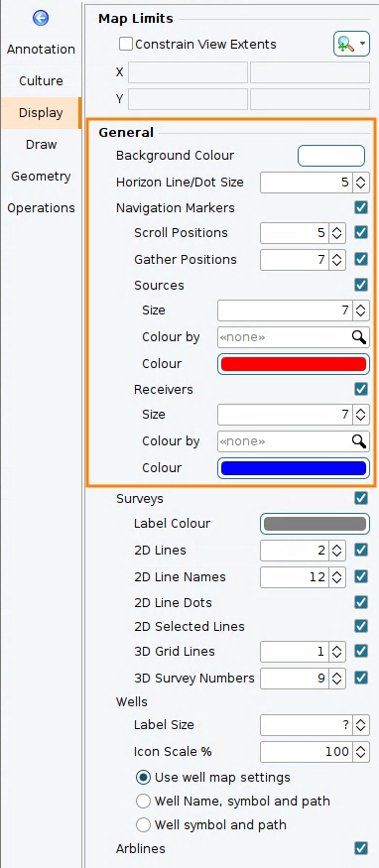Open the Receivers Colour by dropdown

click(x=294, y=440)
